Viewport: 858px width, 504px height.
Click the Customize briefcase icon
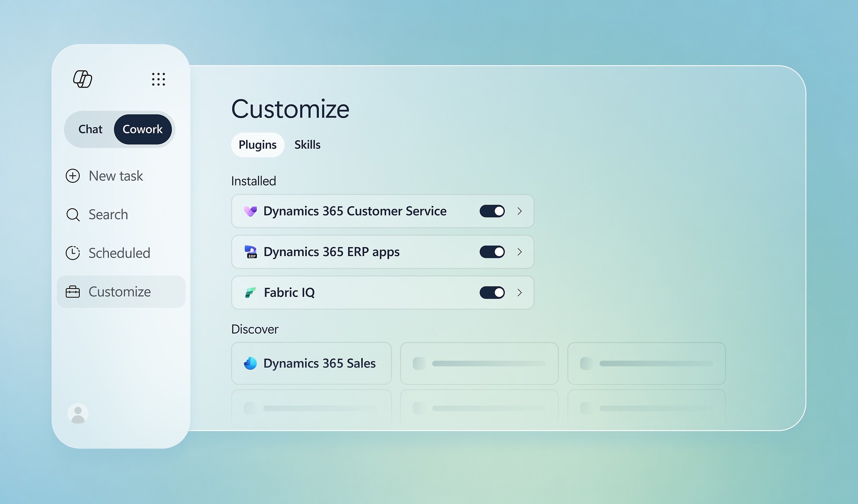[73, 292]
